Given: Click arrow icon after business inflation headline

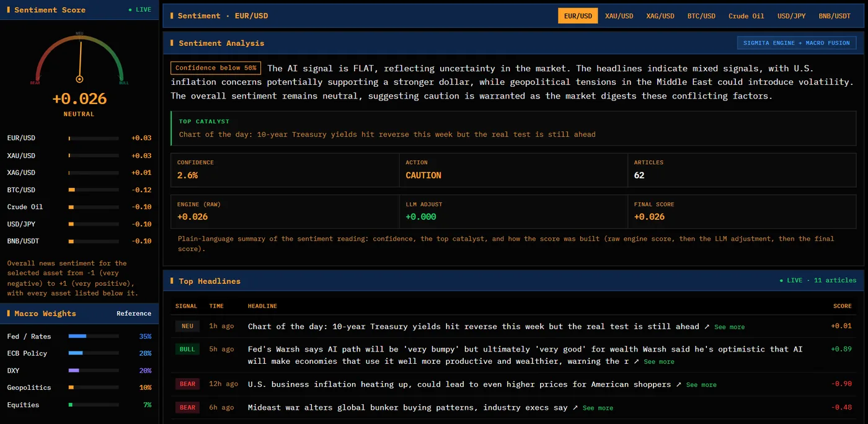Looking at the screenshot, I should click(x=678, y=384).
